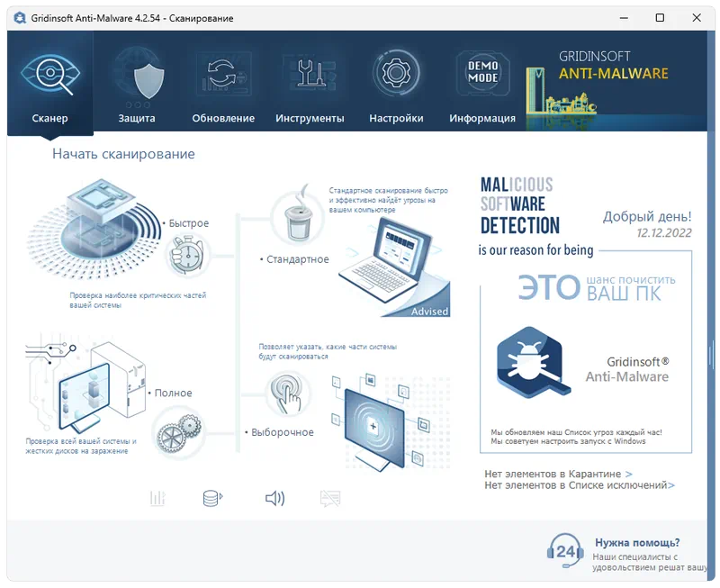Start quick scan via stopwatch icon
720x588 pixels.
coord(187,254)
